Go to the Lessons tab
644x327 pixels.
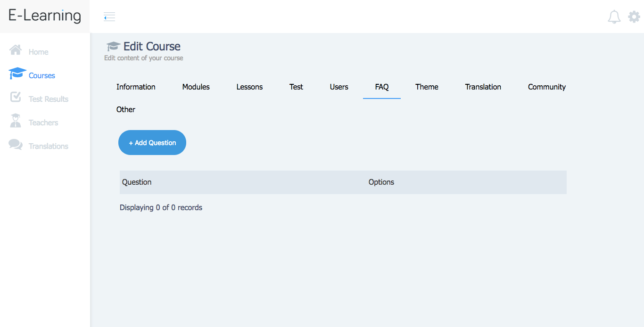click(250, 87)
